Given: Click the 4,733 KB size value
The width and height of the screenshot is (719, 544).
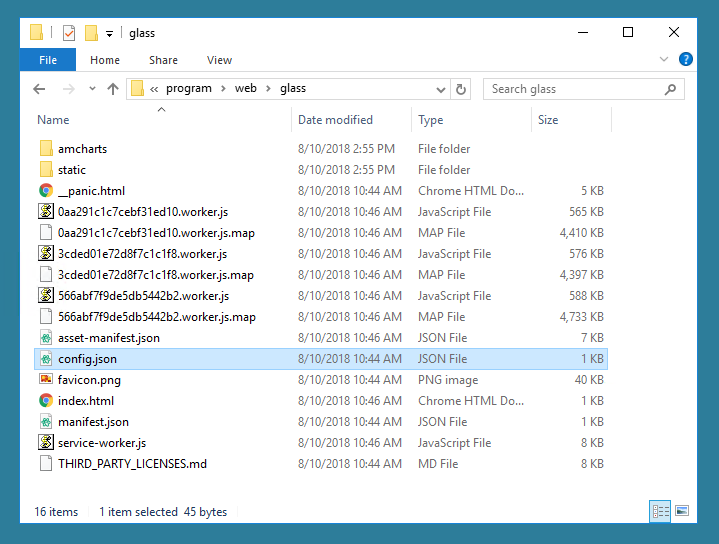Looking at the screenshot, I should 581,317.
